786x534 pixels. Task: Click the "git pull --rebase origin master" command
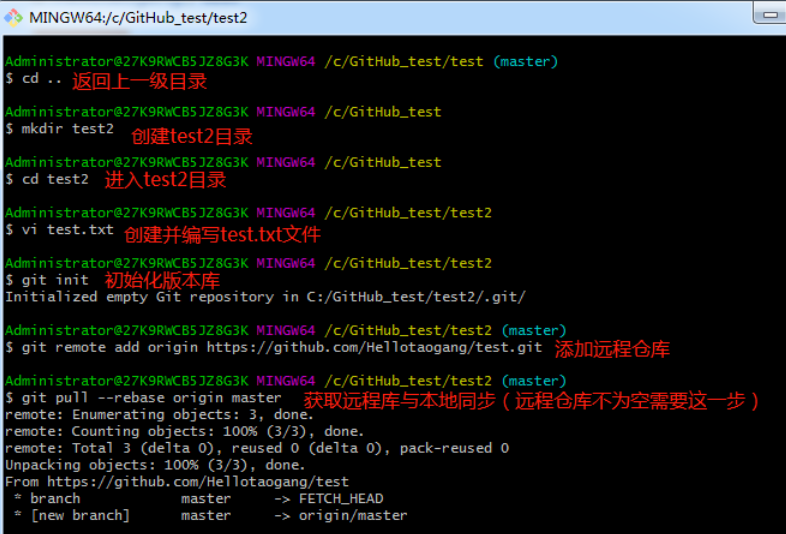(x=151, y=398)
